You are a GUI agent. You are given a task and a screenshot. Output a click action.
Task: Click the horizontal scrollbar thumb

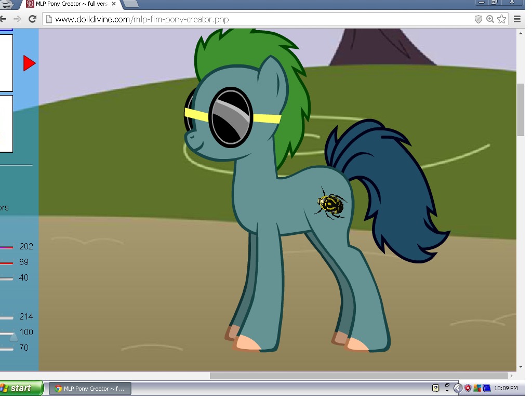(x=358, y=376)
